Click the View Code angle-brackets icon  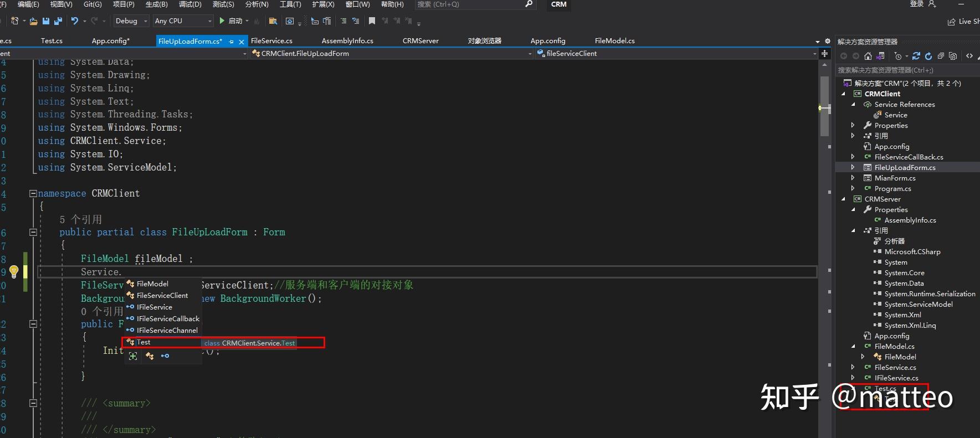pos(969,56)
